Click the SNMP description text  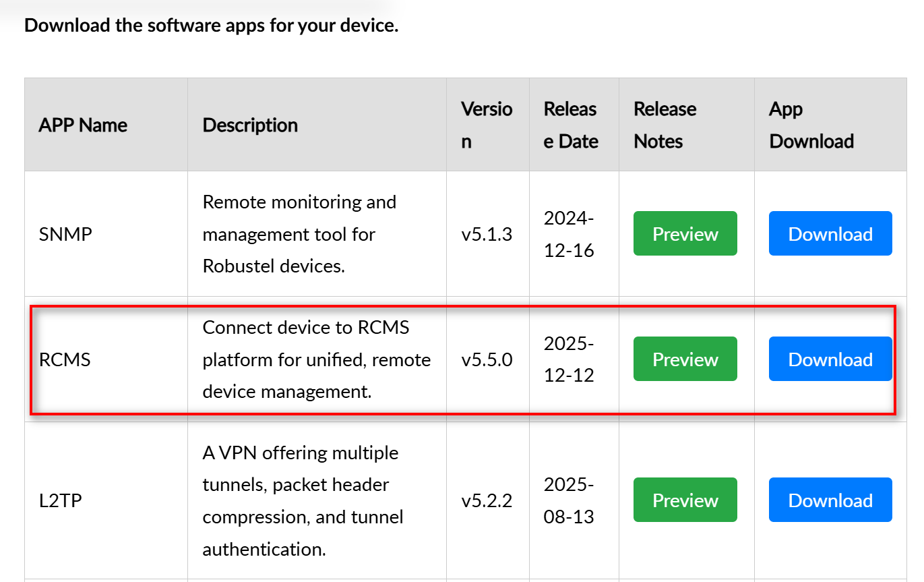[299, 235]
